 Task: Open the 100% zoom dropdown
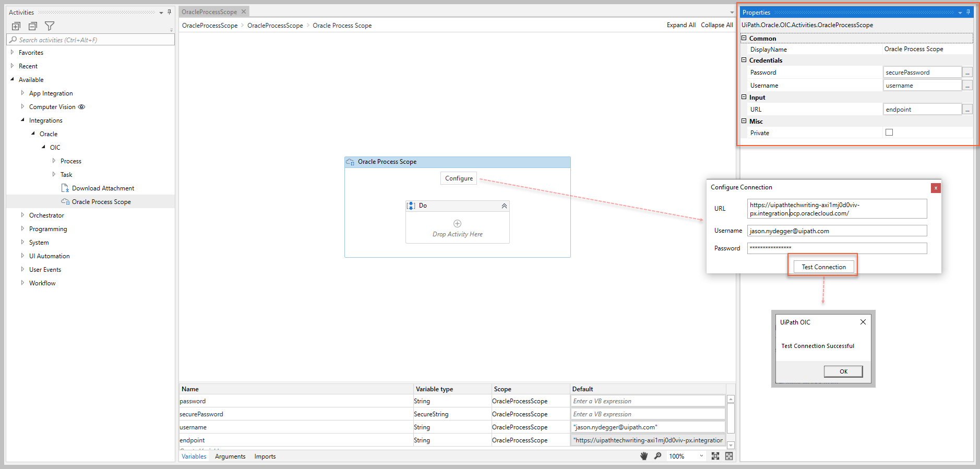click(701, 456)
